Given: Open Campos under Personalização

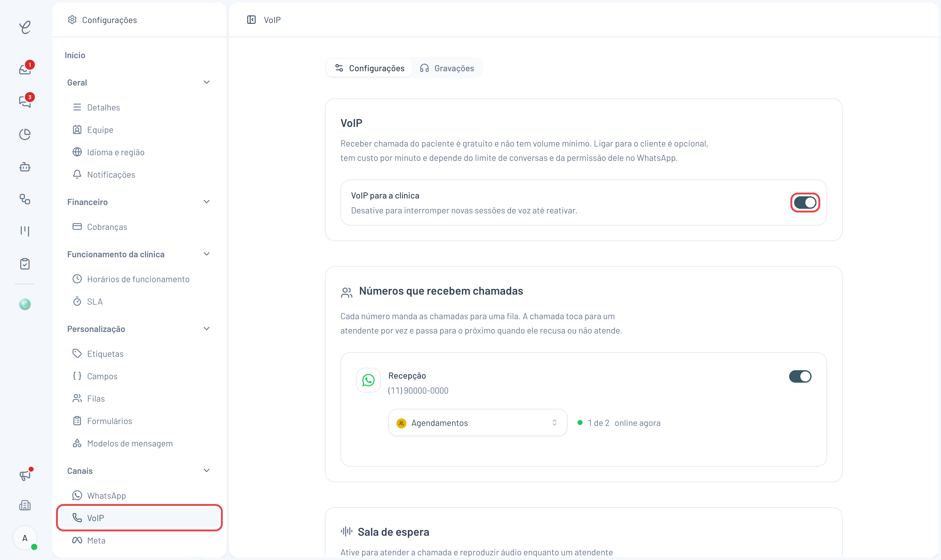Looking at the screenshot, I should click(x=139, y=376).
